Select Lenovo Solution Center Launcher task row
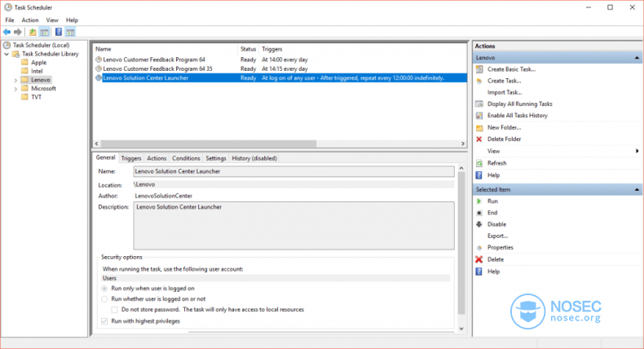This screenshot has height=349, width=644. (x=280, y=77)
